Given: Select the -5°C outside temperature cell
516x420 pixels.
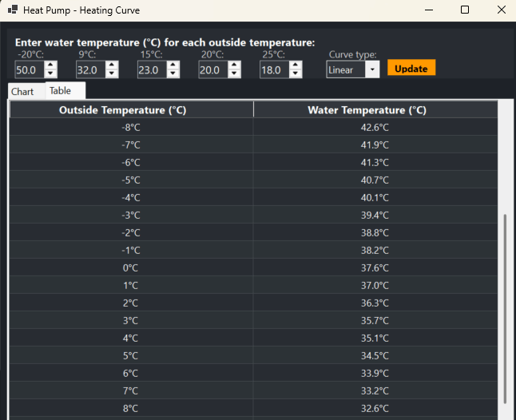Looking at the screenshot, I should click(131, 180).
